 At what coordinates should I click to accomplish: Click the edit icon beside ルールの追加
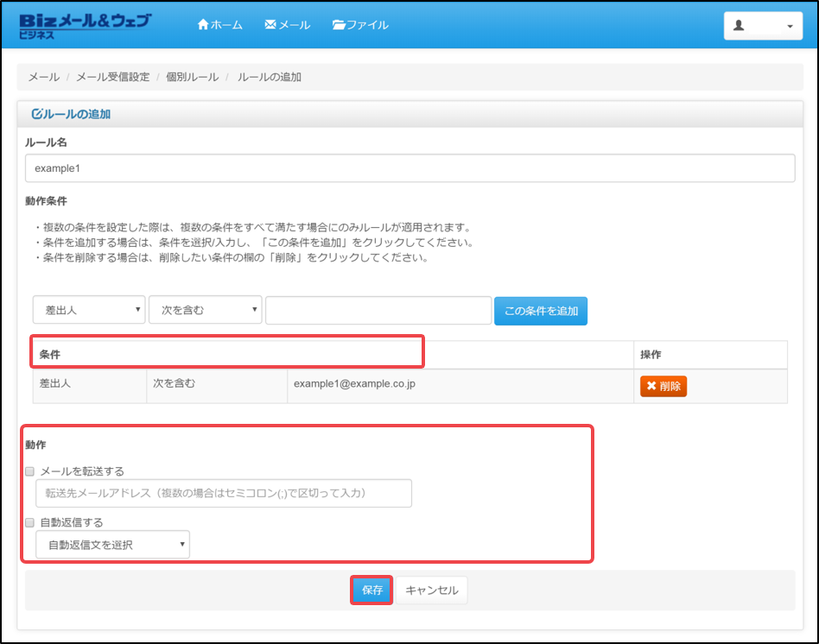(36, 114)
